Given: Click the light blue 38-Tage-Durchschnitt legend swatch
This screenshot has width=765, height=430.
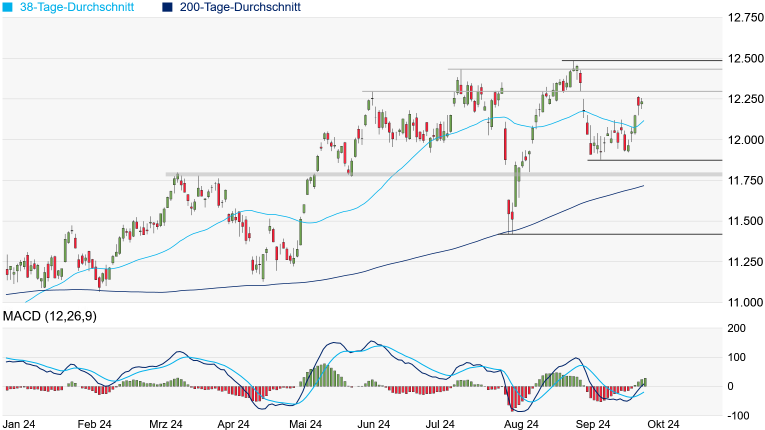Looking at the screenshot, I should point(6,7).
